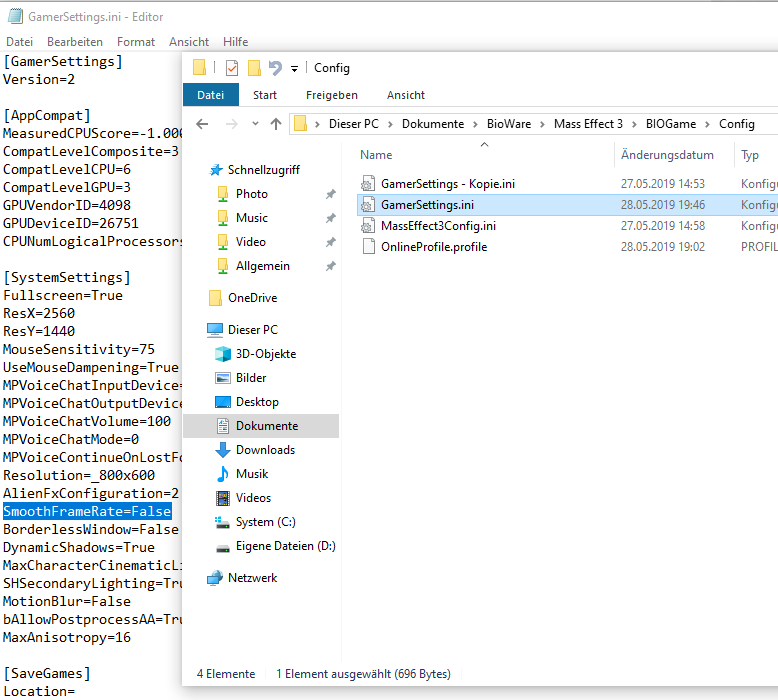Viewport: 778px width, 700px height.
Task: Open 3D-Objekte folder
Action: coord(266,354)
